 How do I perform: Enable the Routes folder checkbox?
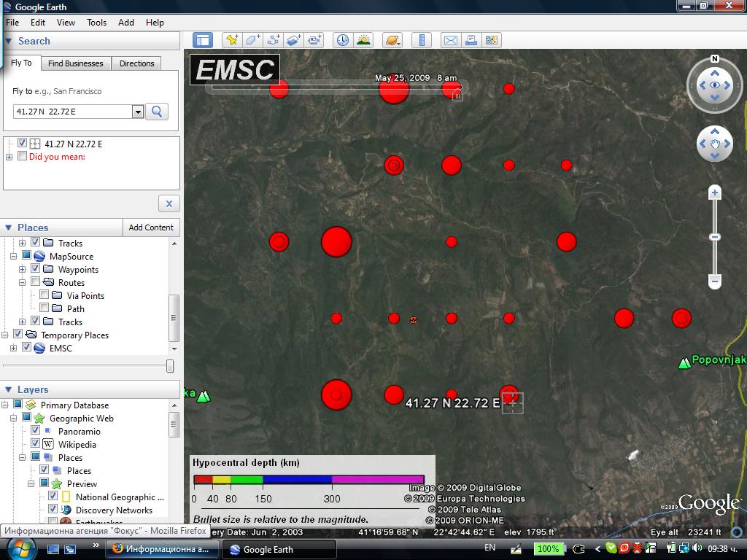35,282
